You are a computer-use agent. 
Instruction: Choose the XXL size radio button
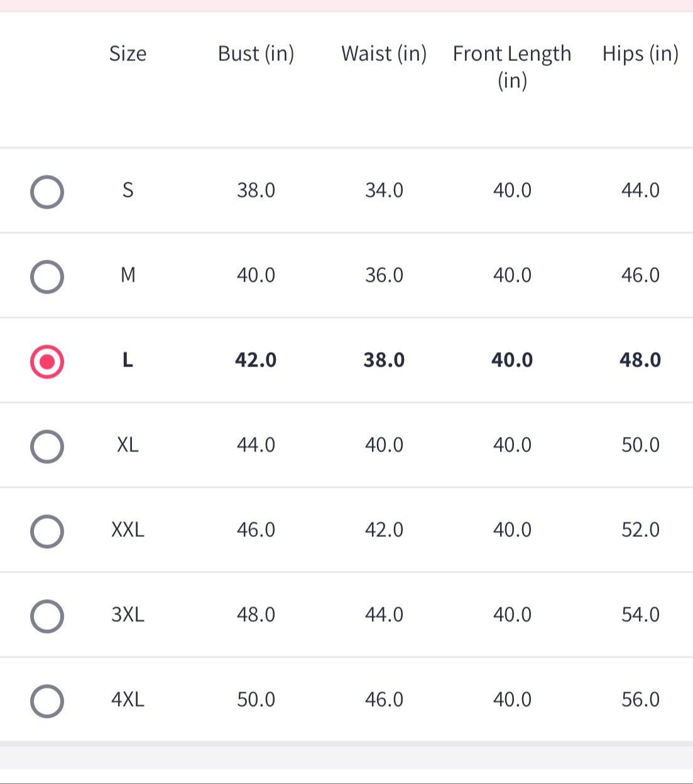[x=47, y=531]
